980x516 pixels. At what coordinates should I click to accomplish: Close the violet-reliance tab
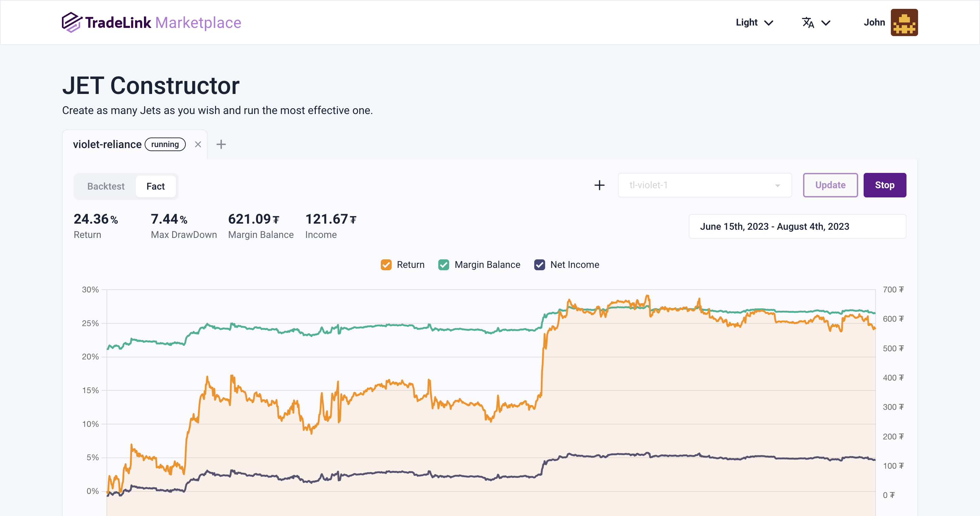coord(198,144)
